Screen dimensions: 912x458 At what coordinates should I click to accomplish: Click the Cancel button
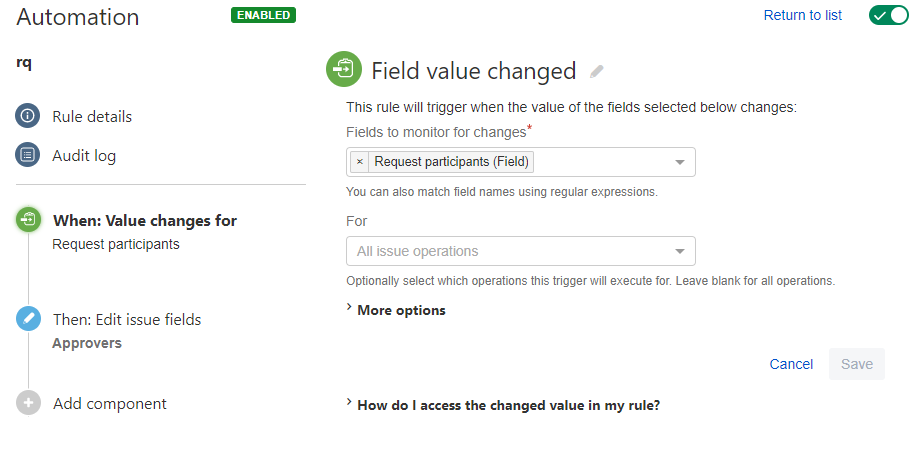click(791, 364)
